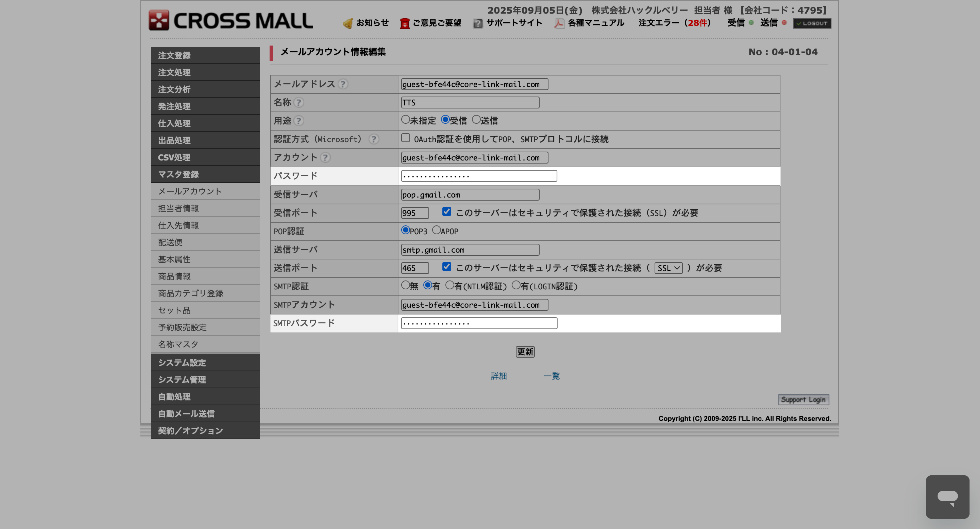980x529 pixels.
Task: Expand the 注文処理 menu
Action: pos(205,72)
